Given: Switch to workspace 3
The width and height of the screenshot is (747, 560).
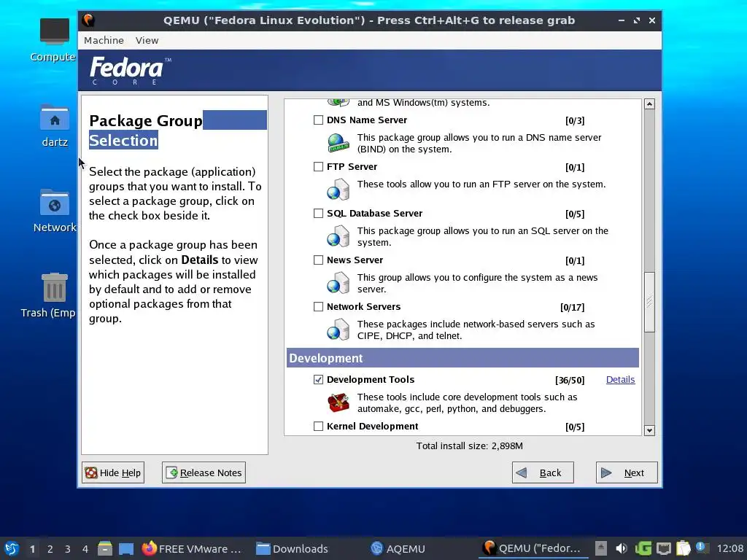Looking at the screenshot, I should [x=68, y=549].
